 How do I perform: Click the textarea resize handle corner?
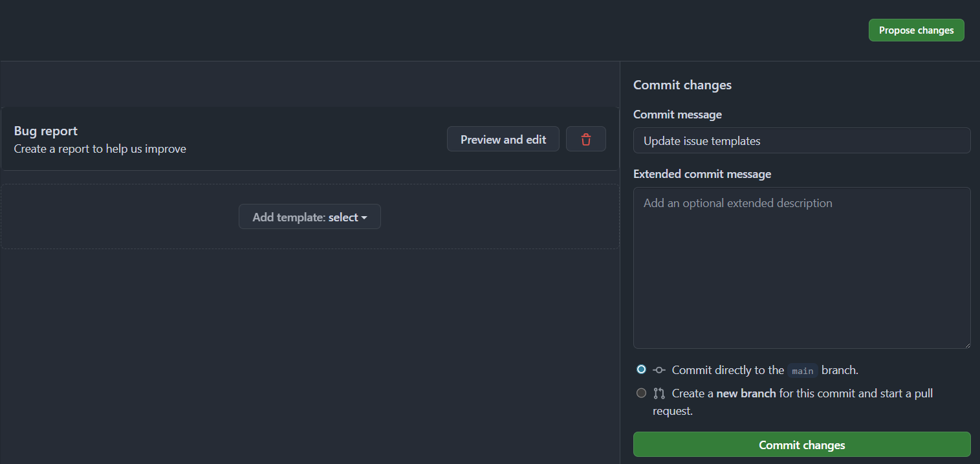point(966,344)
